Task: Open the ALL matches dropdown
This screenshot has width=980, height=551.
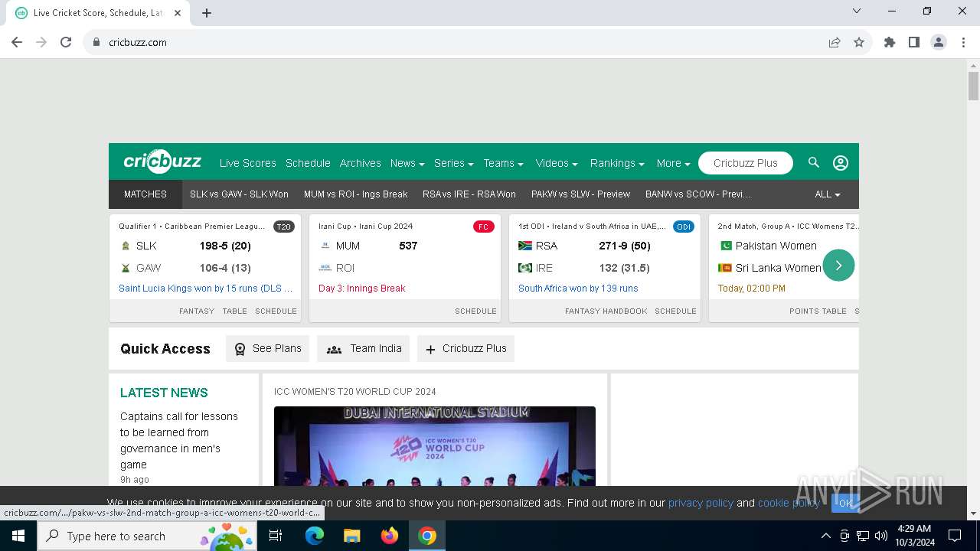Action: point(828,194)
